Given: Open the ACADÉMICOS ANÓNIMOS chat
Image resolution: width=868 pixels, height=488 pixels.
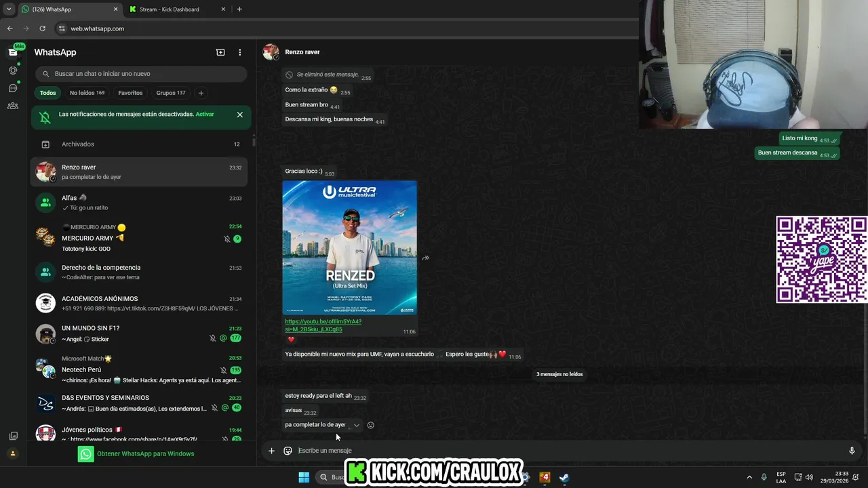Looking at the screenshot, I should pyautogui.click(x=140, y=304).
